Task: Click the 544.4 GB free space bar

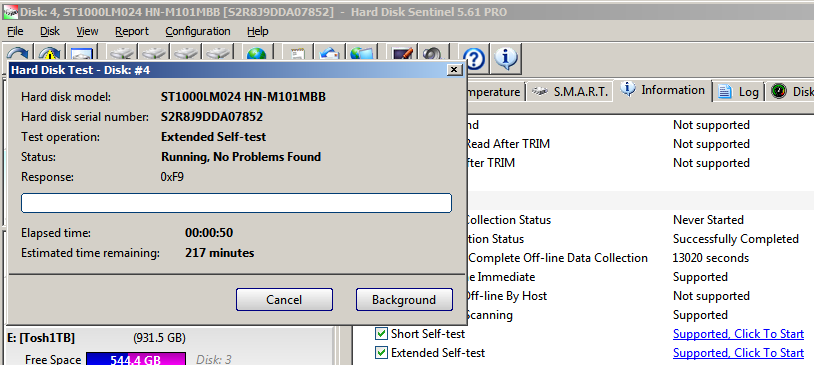Action: pos(135,359)
